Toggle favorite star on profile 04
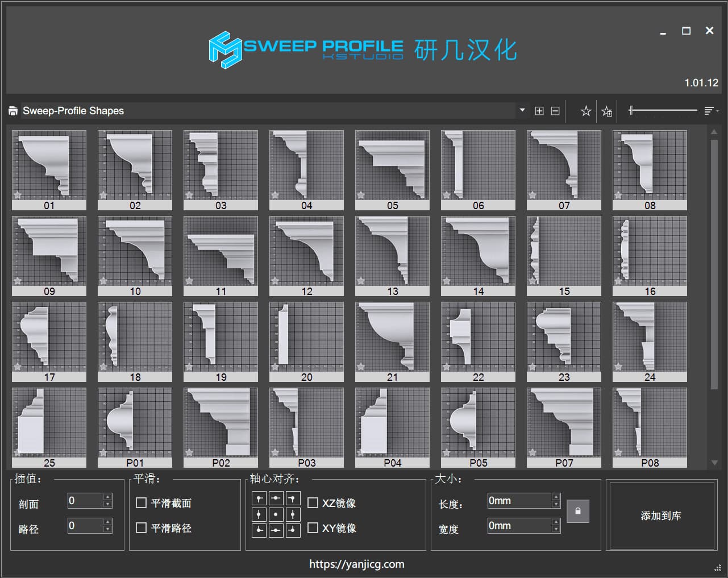This screenshot has height=578, width=728. [x=275, y=195]
